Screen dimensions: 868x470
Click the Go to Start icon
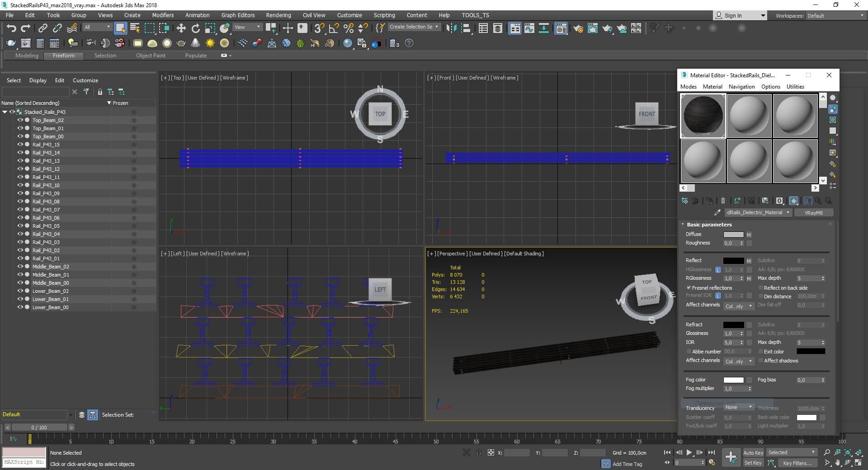(x=667, y=452)
